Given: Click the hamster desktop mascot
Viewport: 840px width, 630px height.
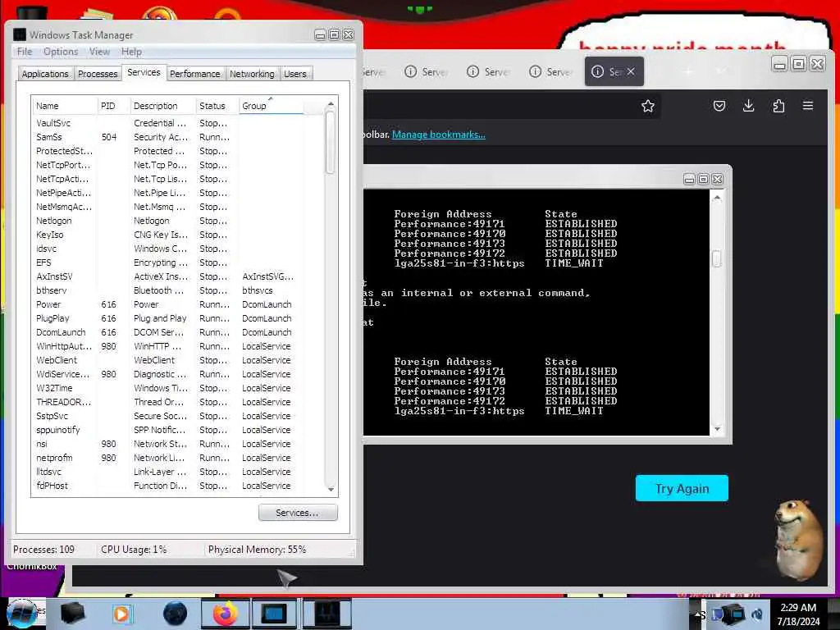Looking at the screenshot, I should [x=798, y=540].
